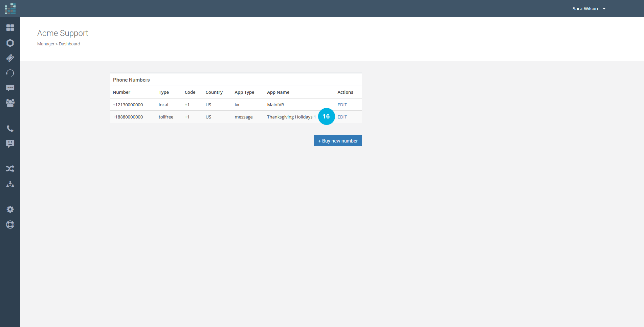Click the Buy new number button
Screen dimensions: 644x327
coord(338,141)
